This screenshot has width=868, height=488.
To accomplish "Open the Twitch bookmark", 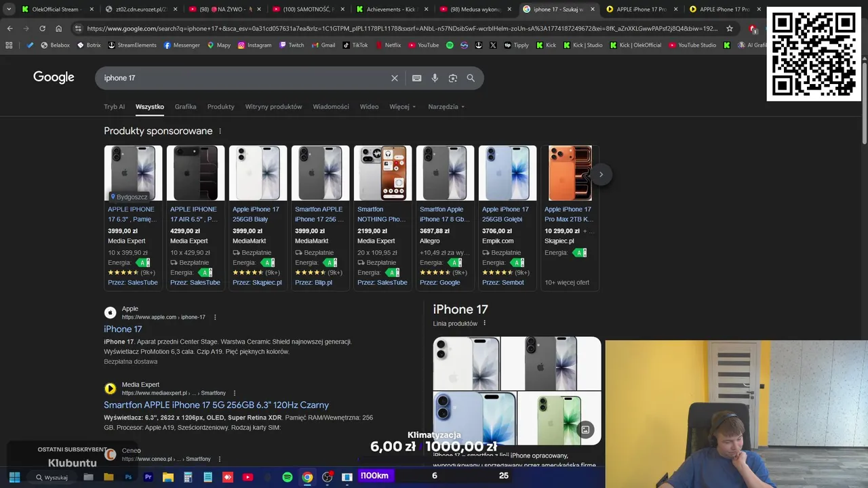I will (291, 45).
